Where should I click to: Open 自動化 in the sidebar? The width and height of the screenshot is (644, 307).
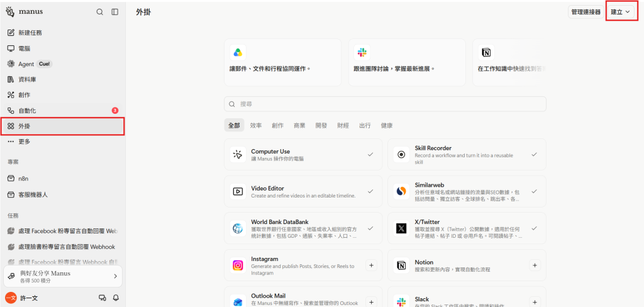click(x=62, y=111)
